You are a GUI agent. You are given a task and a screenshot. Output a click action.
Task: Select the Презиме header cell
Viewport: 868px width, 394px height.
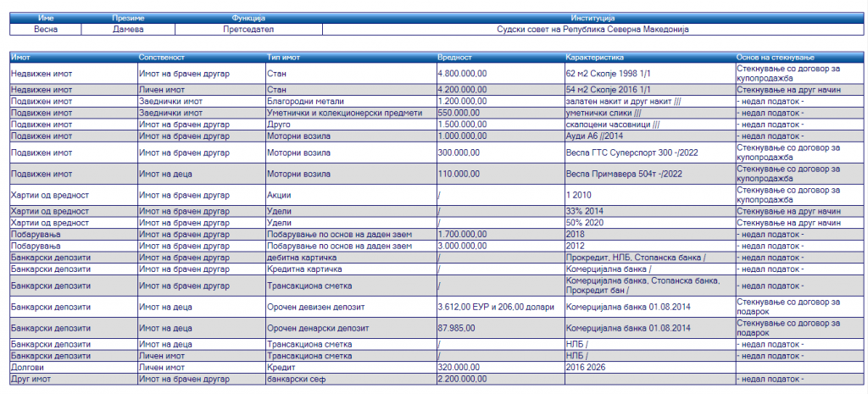(128, 18)
